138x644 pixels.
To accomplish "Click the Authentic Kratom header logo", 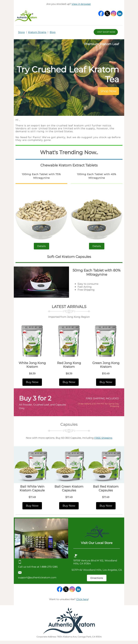I will tap(26, 16).
